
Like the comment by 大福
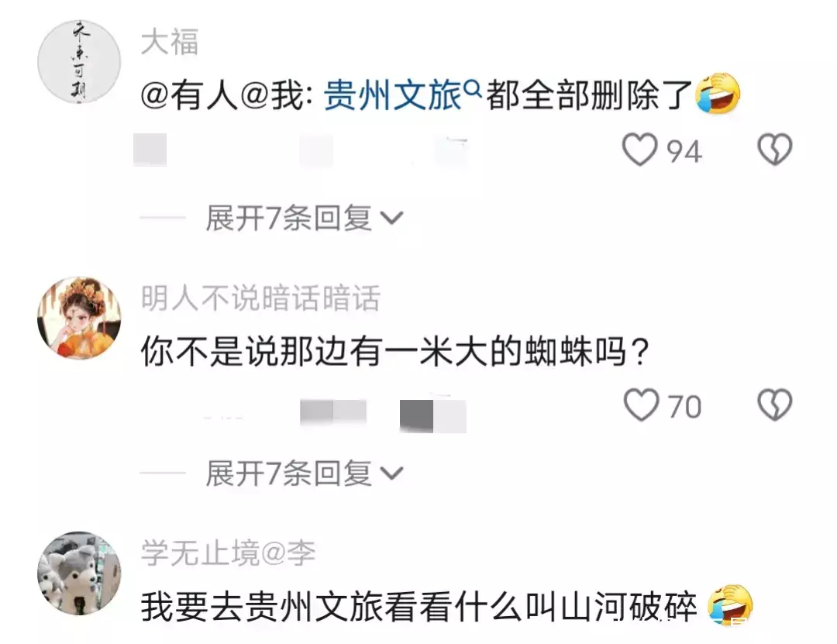pos(639,150)
